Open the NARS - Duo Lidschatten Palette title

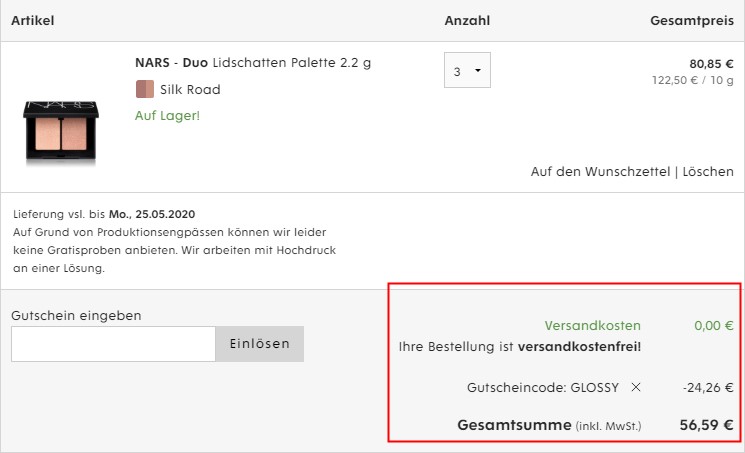253,63
